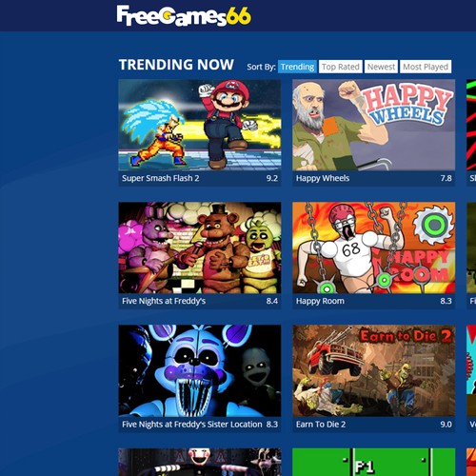
Task: Click the FreeGames66 logo
Action: (x=184, y=15)
